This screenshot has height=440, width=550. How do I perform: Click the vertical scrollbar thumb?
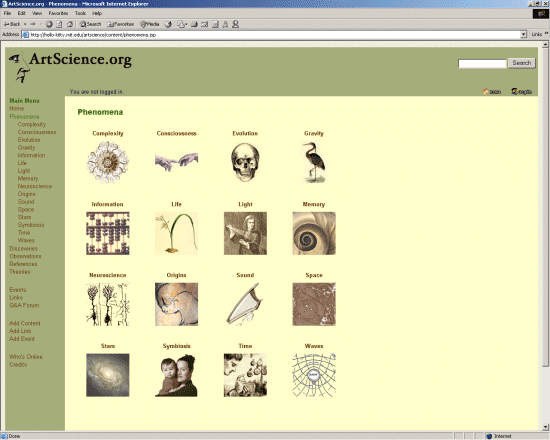tap(545, 207)
